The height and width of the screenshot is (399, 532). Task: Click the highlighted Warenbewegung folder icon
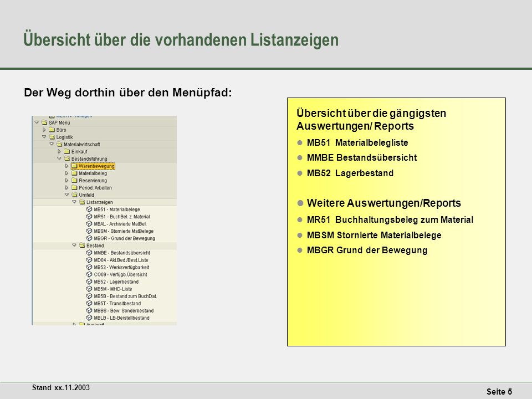point(74,166)
